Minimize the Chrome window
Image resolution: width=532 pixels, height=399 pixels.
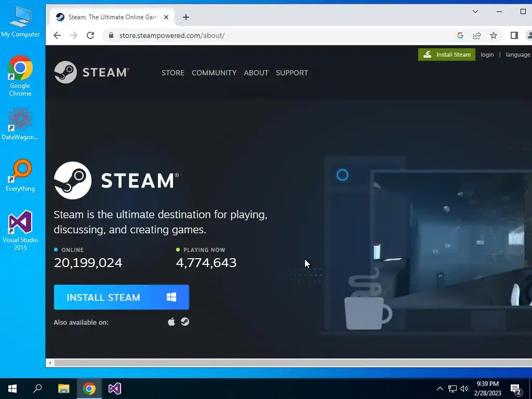499,11
